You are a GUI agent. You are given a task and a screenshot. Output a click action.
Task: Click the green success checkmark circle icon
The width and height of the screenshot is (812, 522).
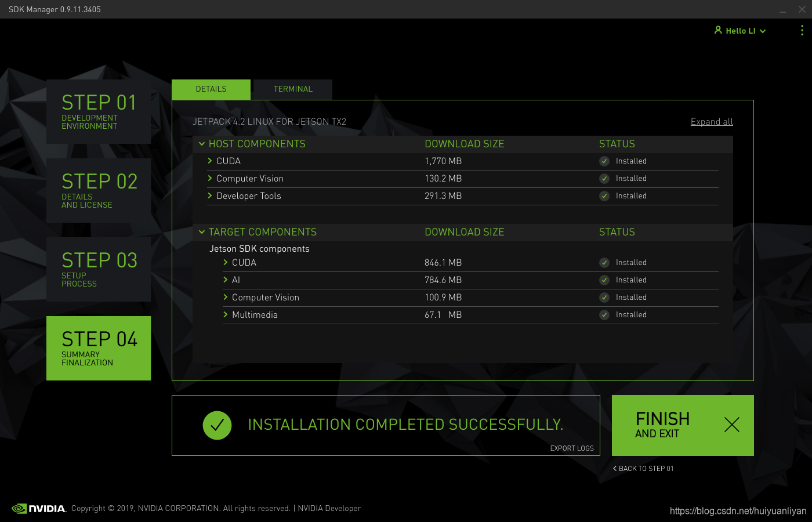217,425
